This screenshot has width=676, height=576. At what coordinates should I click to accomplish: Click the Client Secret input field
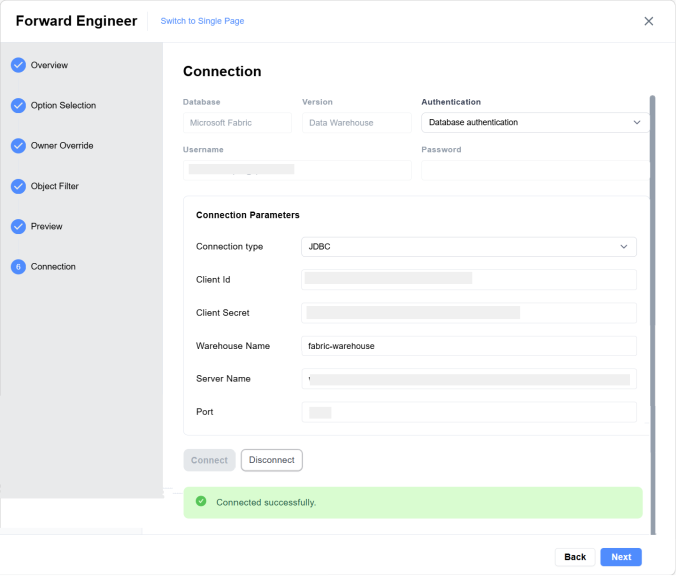pyautogui.click(x=469, y=313)
